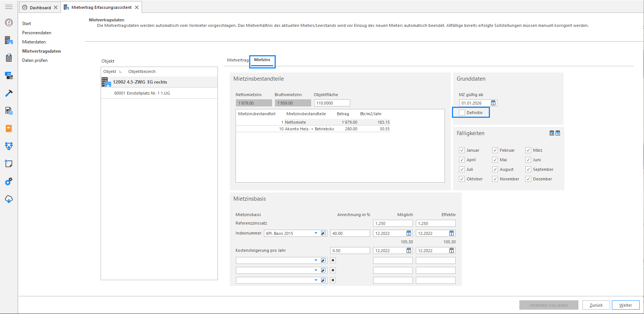Viewport: 644px width, 314px height.
Task: Uncheck the Februar due month
Action: (x=495, y=150)
